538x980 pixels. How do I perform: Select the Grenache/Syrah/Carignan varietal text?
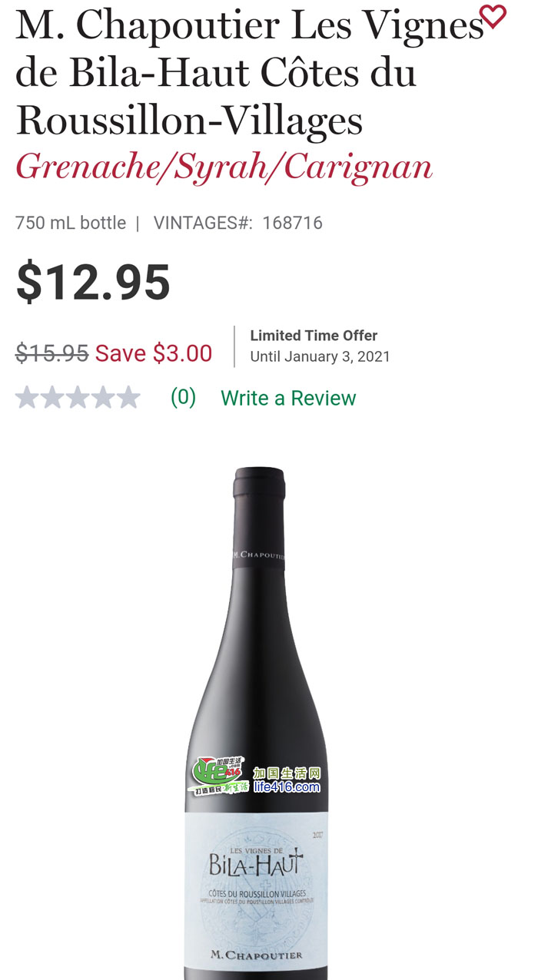click(224, 167)
